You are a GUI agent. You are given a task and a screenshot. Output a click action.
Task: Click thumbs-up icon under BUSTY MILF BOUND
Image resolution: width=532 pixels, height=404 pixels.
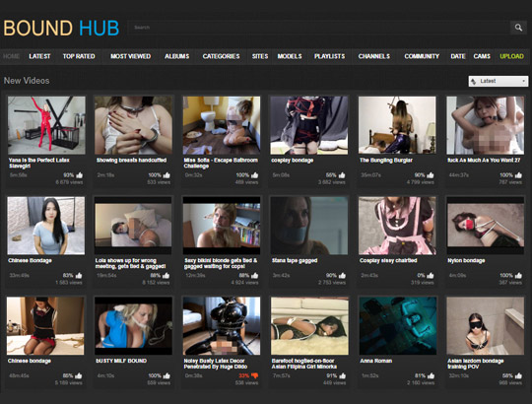point(166,375)
